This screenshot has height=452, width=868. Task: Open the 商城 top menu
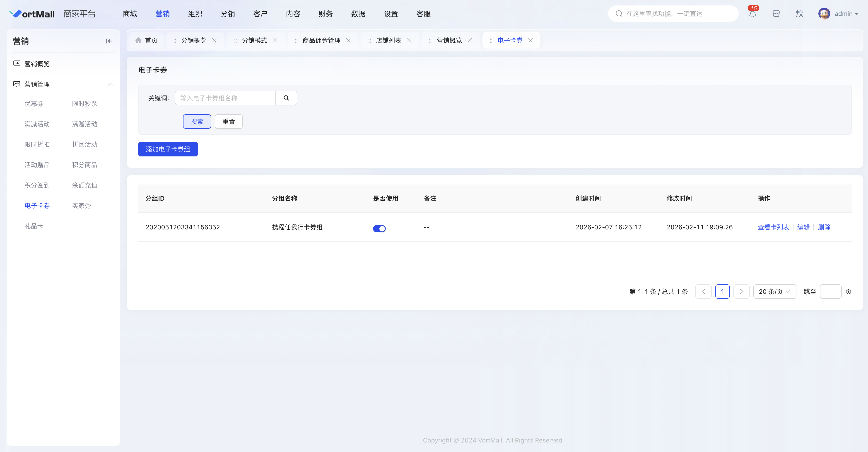point(130,14)
